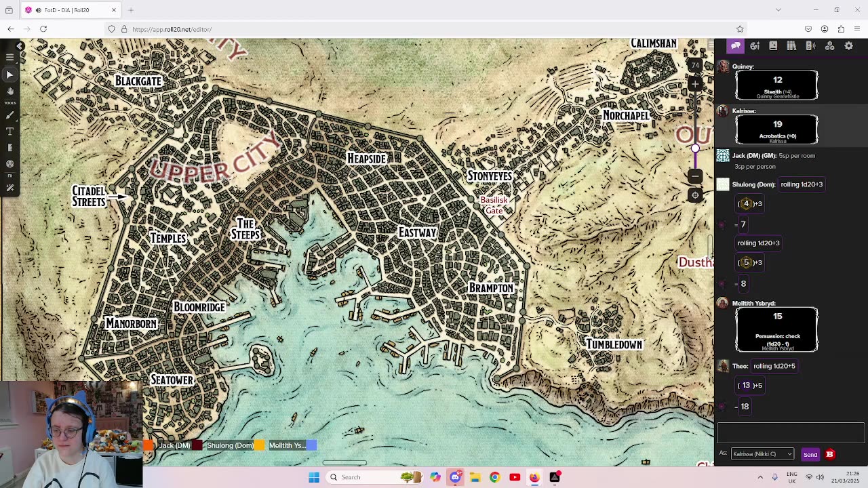
Task: Click Mellith's yellow color swatch
Action: pos(259,445)
